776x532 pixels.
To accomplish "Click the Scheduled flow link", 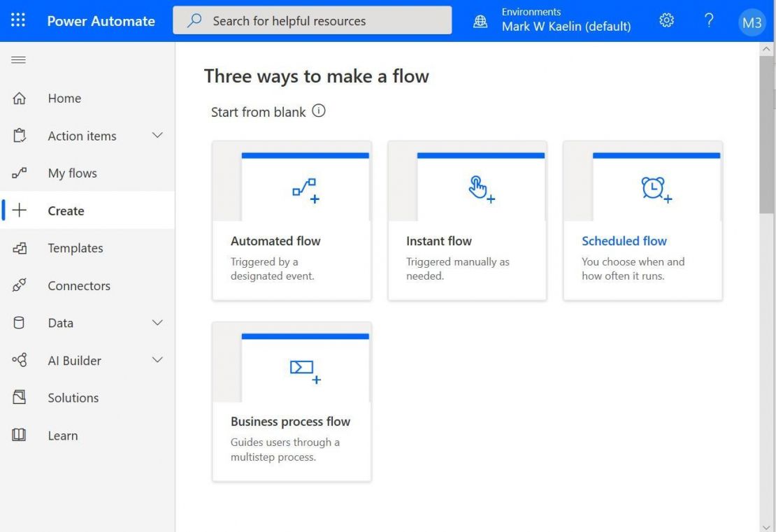I will tap(624, 240).
